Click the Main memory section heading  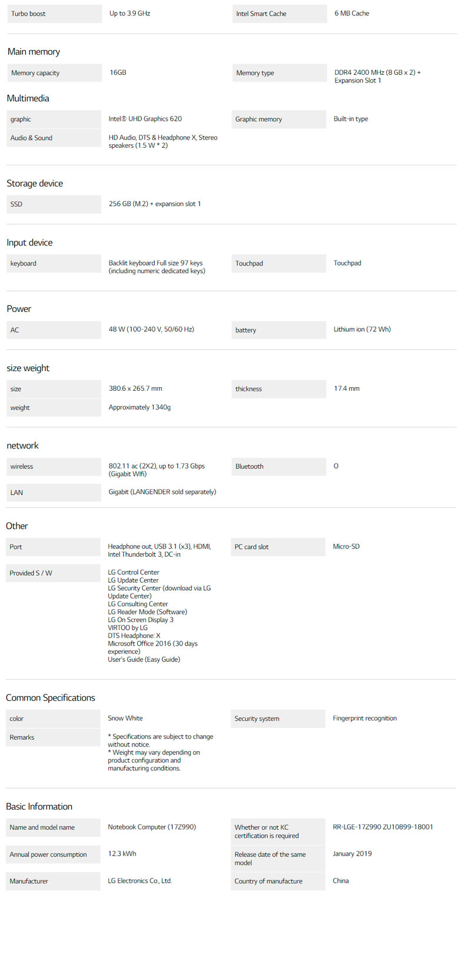click(x=34, y=52)
